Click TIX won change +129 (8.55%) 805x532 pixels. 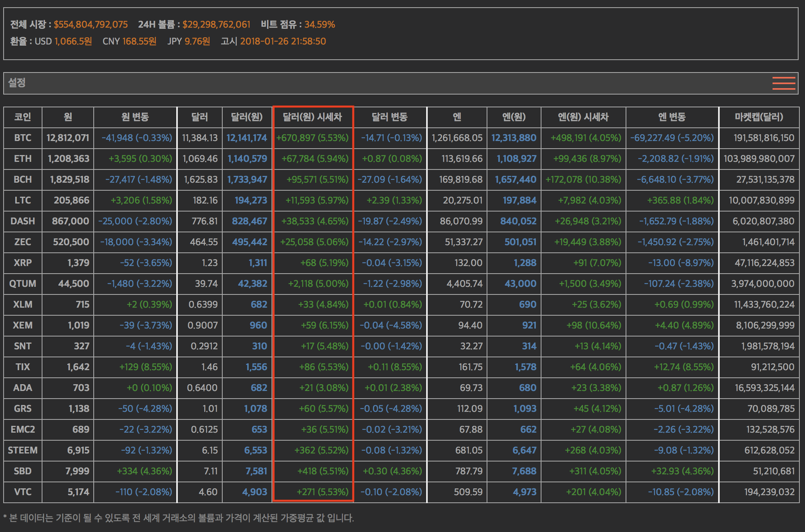click(146, 367)
